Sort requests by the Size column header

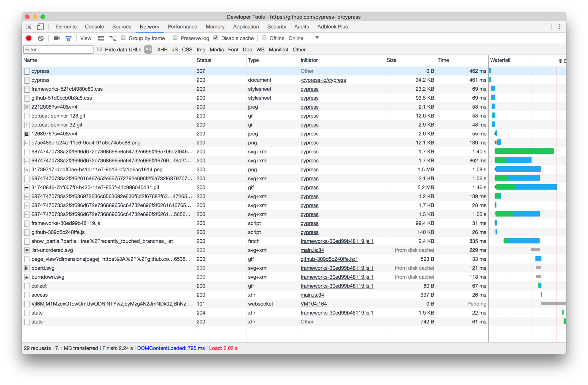click(x=391, y=60)
